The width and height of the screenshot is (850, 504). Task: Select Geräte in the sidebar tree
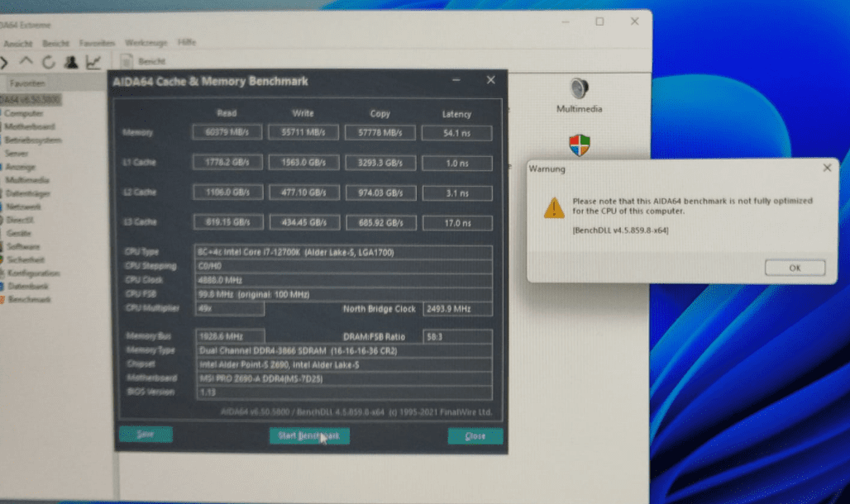(x=19, y=233)
